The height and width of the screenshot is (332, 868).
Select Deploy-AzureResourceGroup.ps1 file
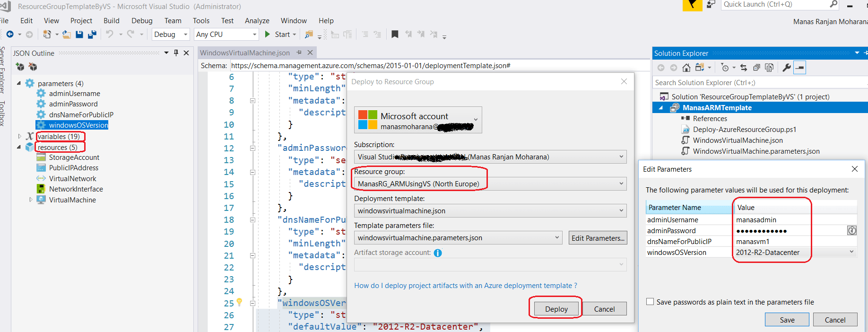click(745, 129)
